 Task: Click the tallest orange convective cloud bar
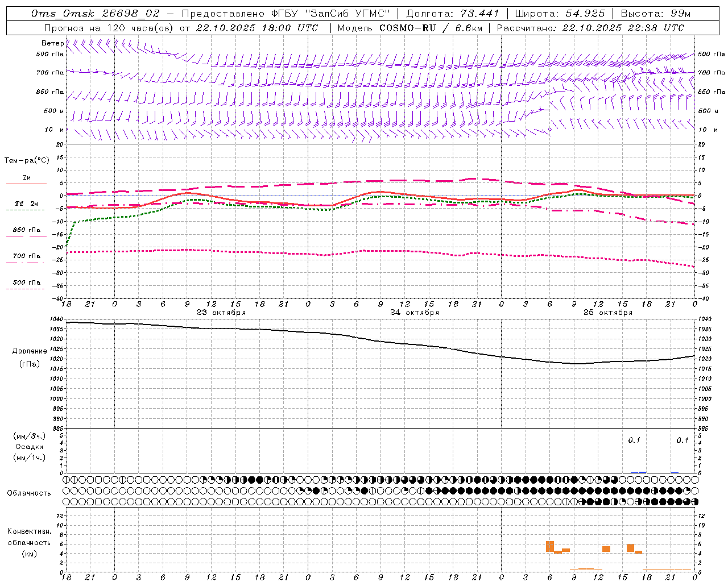click(550, 546)
